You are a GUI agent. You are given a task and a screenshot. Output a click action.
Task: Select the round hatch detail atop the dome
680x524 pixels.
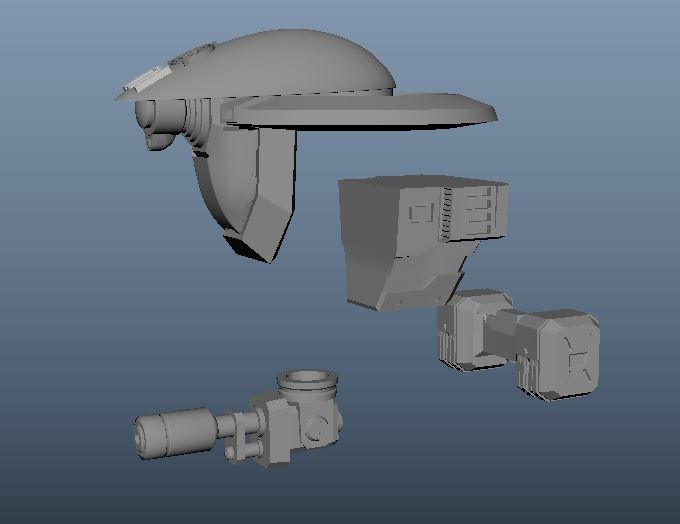[x=192, y=55]
